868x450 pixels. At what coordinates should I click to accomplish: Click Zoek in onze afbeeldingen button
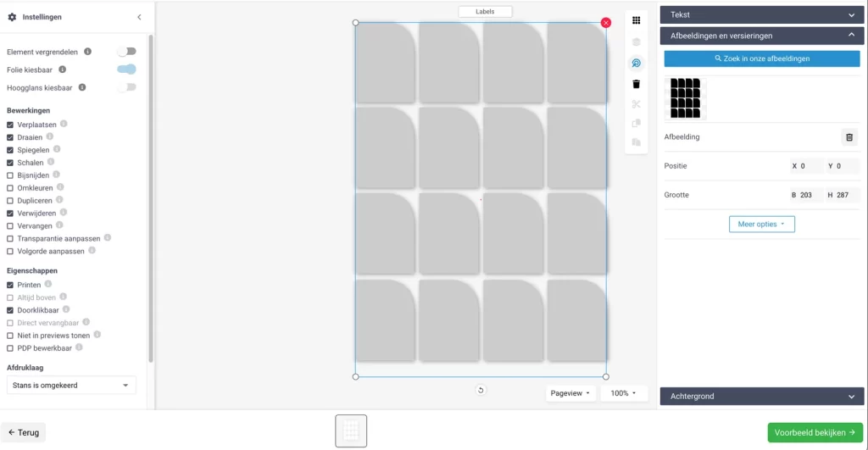pyautogui.click(x=763, y=58)
